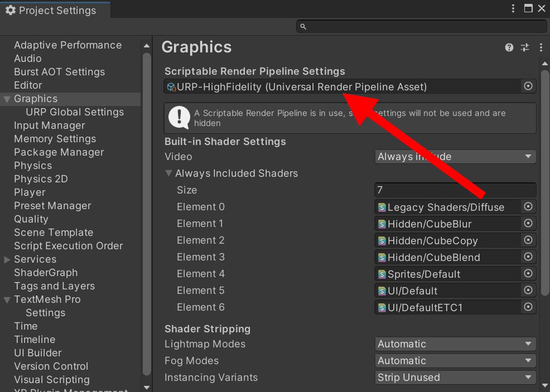Select the Project Settings tab
550x392 pixels.
pos(55,10)
